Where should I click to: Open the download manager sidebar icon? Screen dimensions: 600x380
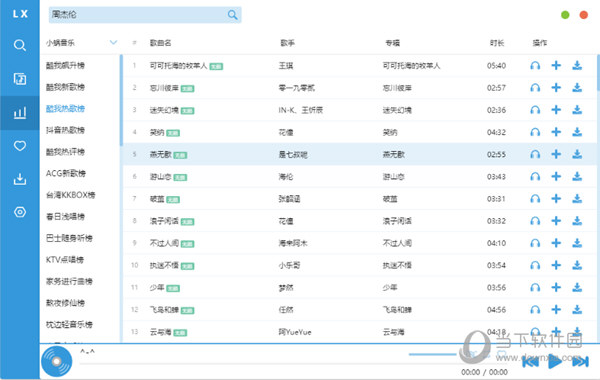pyautogui.click(x=20, y=179)
